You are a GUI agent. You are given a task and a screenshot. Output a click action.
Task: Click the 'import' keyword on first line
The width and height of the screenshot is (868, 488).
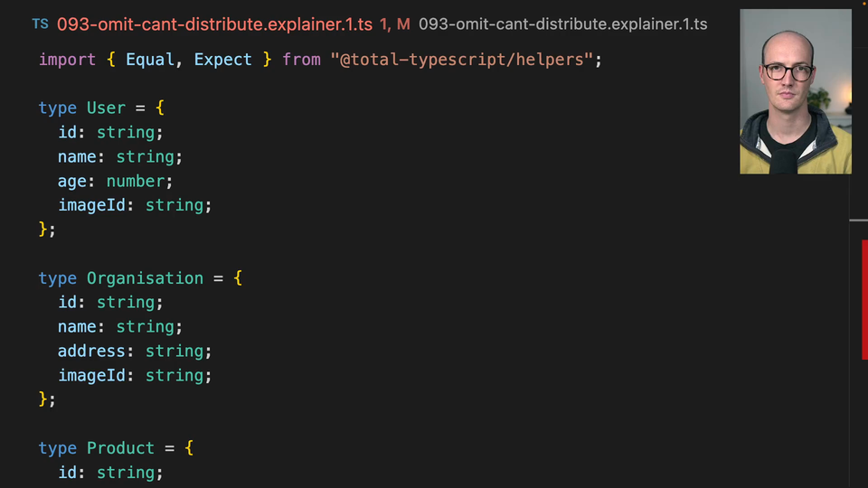pyautogui.click(x=67, y=60)
